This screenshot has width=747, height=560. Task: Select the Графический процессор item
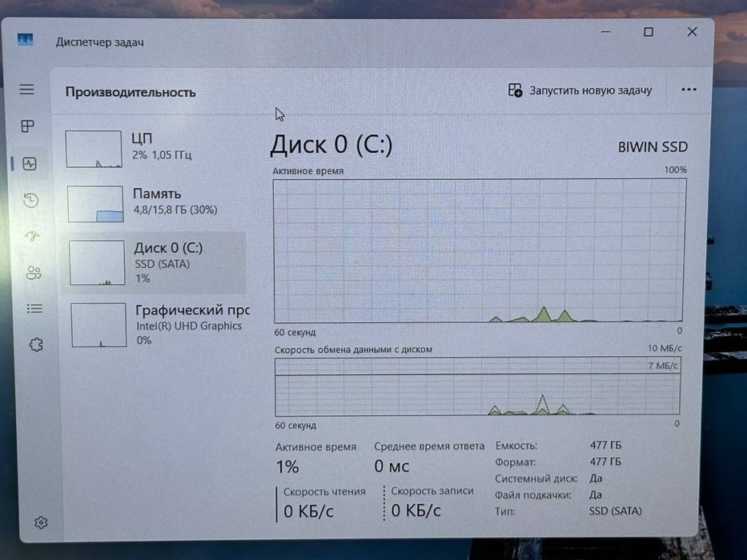[157, 325]
